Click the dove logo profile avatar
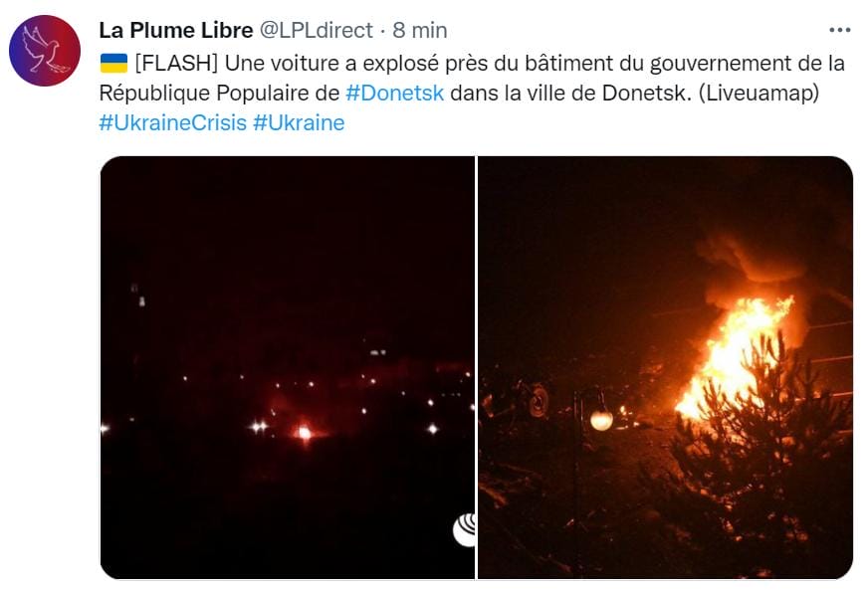 pos(45,51)
